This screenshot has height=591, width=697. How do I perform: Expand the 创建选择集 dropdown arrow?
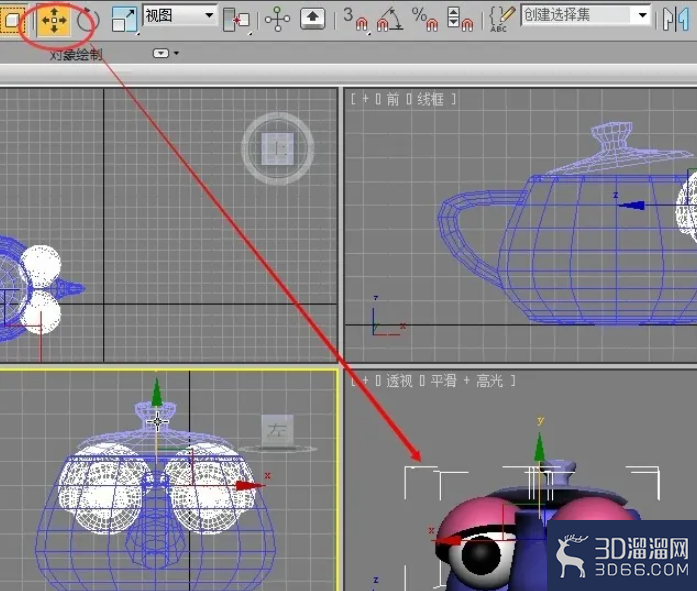coord(642,16)
